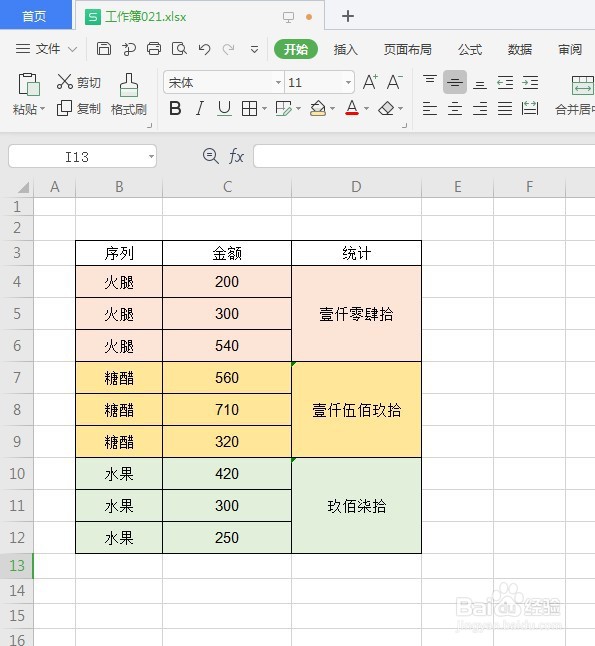Toggle bold formatting
Image resolution: width=595 pixels, height=646 pixels.
click(175, 109)
